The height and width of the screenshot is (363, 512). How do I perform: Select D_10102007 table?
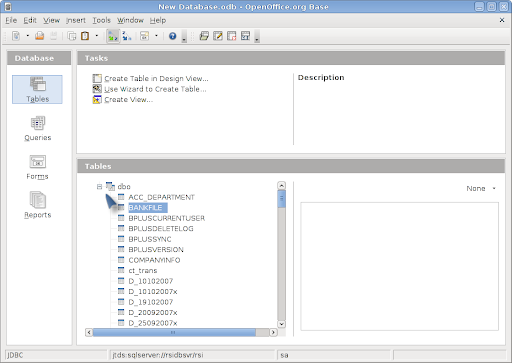click(x=151, y=281)
